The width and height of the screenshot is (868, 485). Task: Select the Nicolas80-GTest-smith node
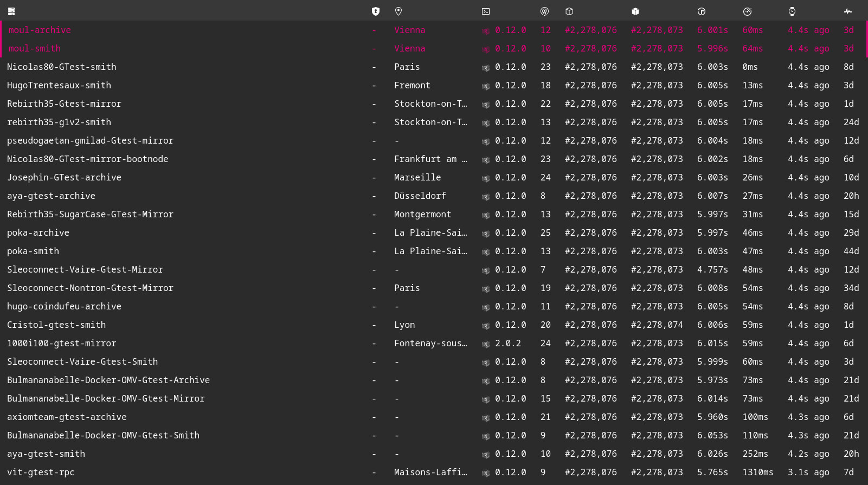click(x=62, y=67)
